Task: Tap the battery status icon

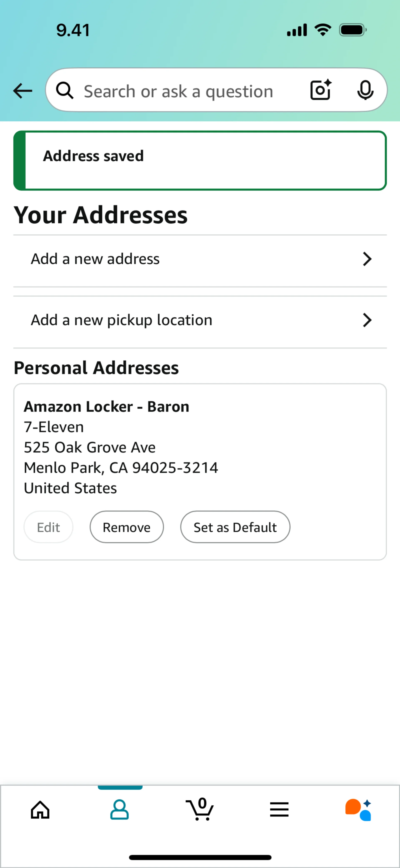Action: 352,30
